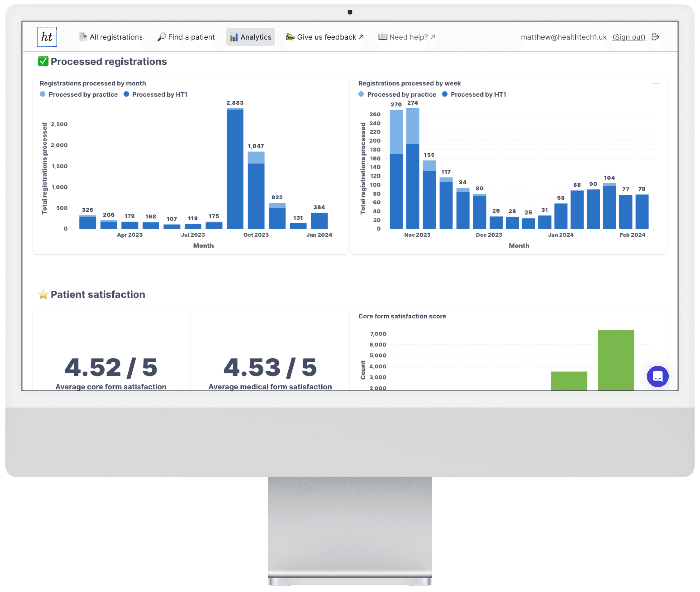
Task: Click the document icon beside All registrations
Action: [83, 37]
